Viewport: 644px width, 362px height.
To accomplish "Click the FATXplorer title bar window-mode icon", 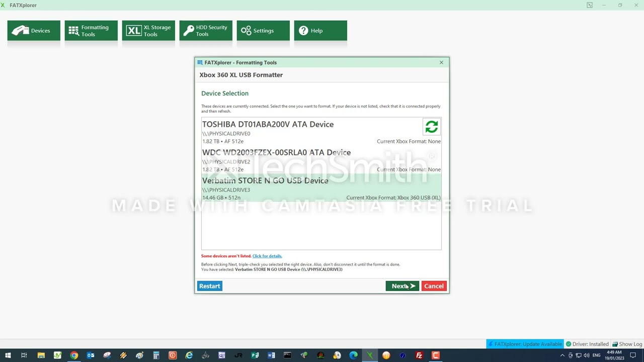I will (589, 5).
